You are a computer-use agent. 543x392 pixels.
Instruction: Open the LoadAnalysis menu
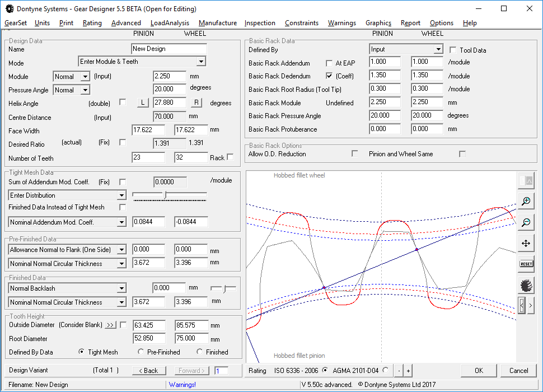point(170,23)
